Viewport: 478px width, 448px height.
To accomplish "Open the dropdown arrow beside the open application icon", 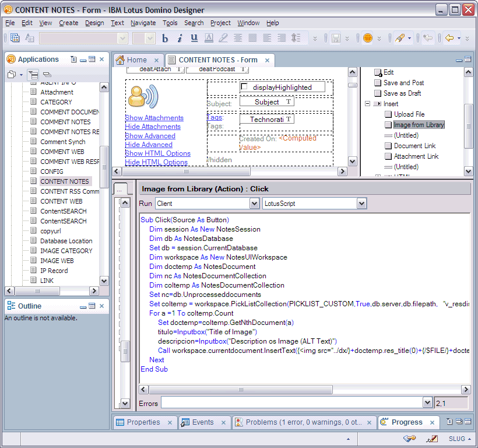I will click(22, 75).
